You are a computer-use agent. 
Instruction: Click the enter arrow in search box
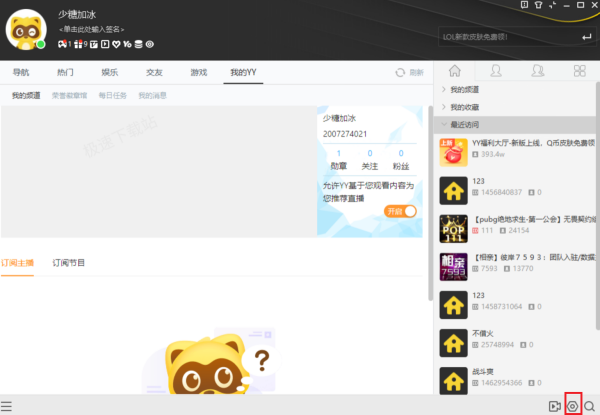point(586,37)
